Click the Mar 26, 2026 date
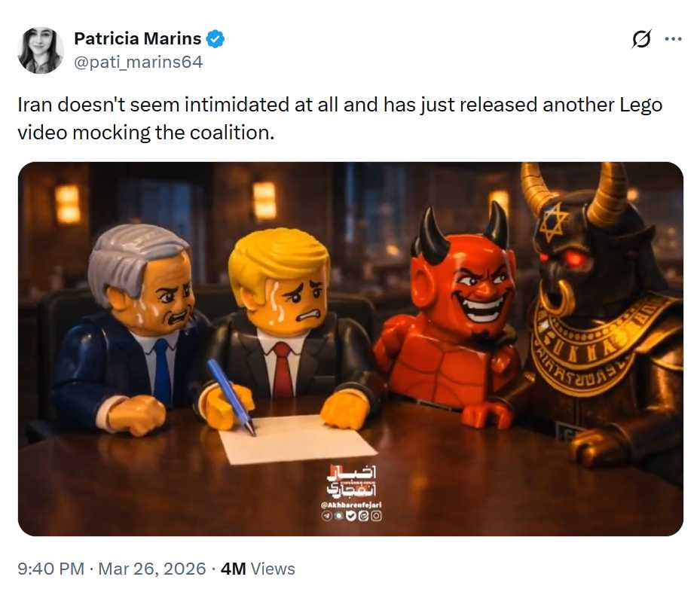 [x=151, y=569]
